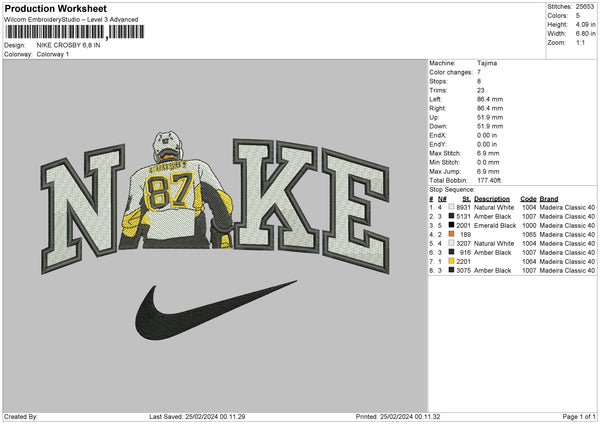Click the orange swatch in stop 4
This screenshot has height=424, width=600.
pyautogui.click(x=452, y=234)
